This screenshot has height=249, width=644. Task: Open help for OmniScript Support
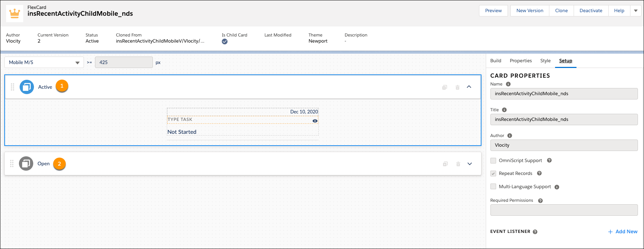[x=549, y=161]
